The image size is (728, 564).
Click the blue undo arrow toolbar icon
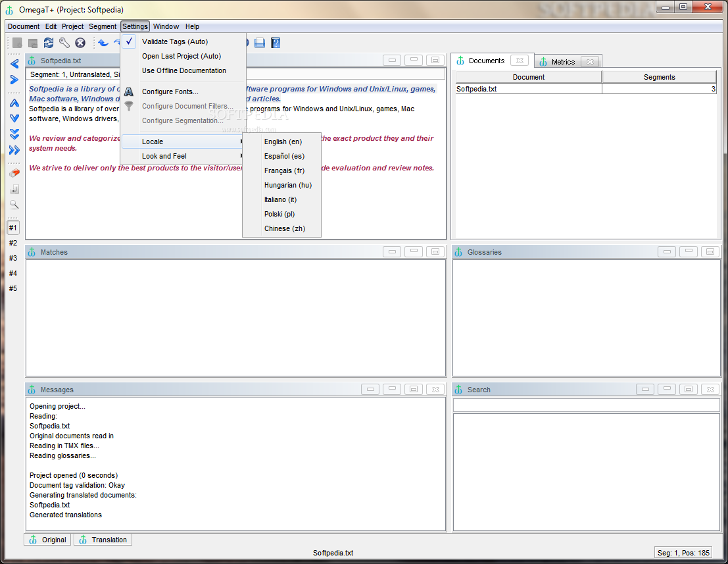(103, 43)
